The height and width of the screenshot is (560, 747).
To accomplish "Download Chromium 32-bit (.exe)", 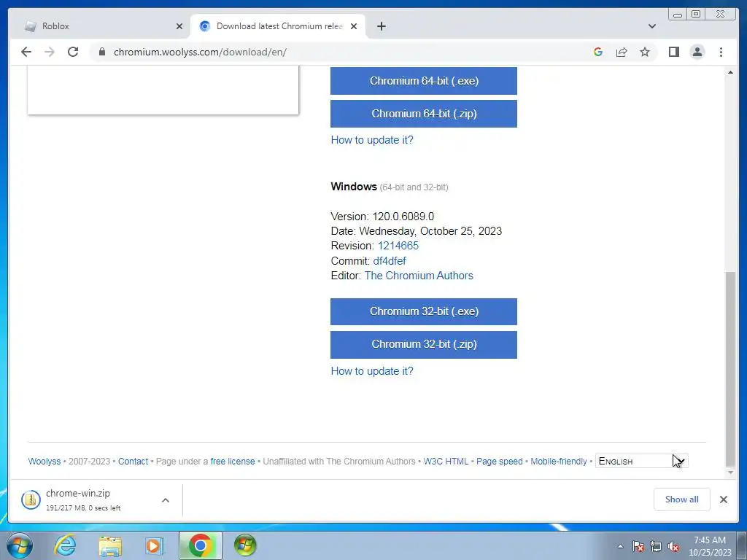I will click(x=424, y=311).
